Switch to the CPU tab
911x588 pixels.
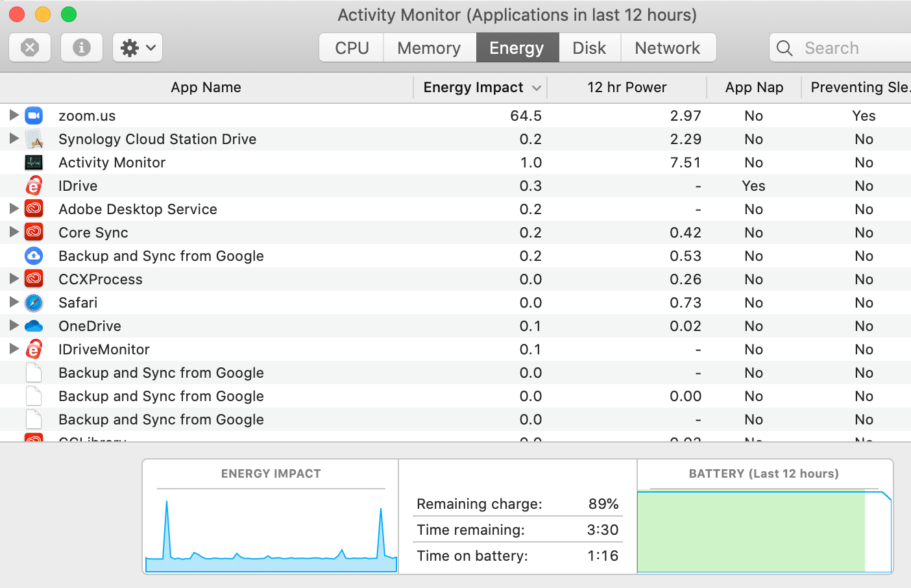[x=352, y=48]
